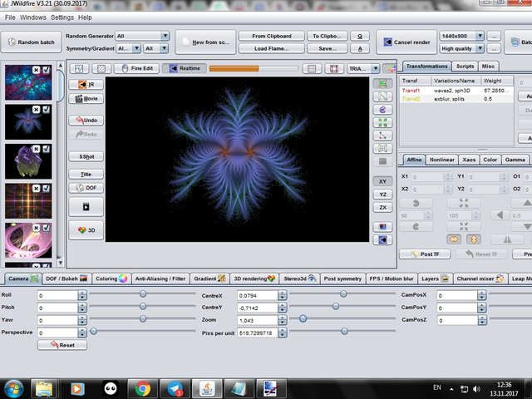Open the Windows menu
Screen dimensions: 532x399
34,17
